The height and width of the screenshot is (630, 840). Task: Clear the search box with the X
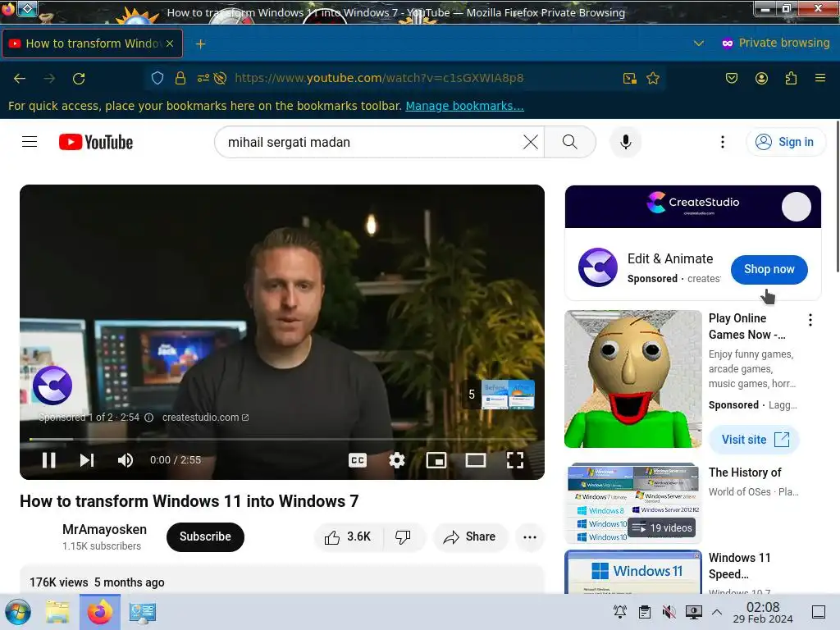pos(531,142)
